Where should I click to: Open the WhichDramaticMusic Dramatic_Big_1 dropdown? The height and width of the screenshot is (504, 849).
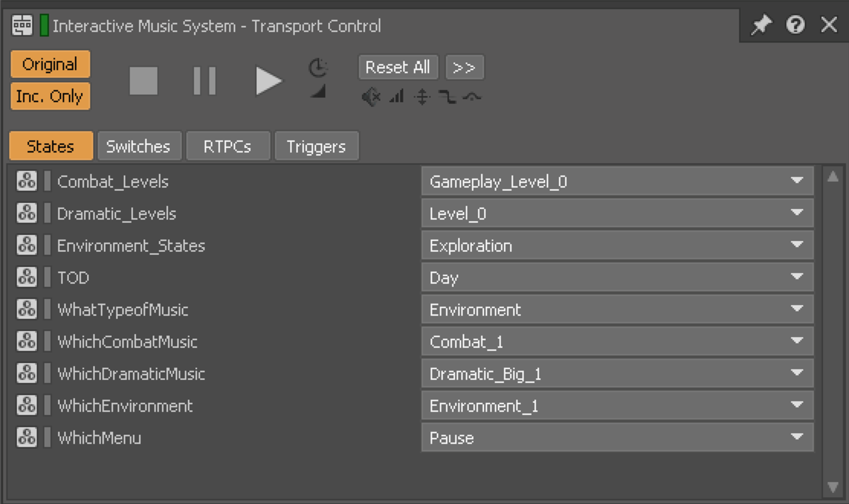click(617, 374)
